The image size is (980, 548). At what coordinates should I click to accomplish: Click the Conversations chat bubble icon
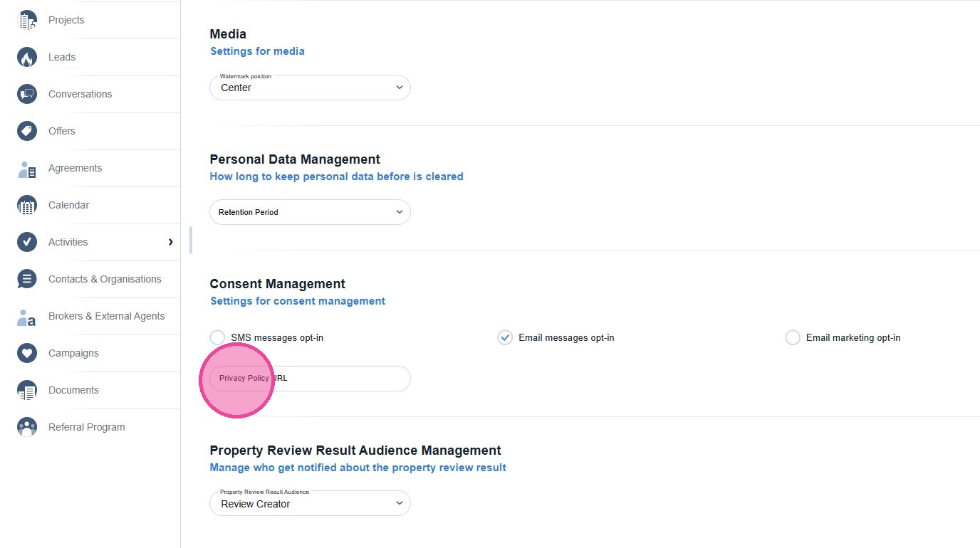(x=27, y=94)
